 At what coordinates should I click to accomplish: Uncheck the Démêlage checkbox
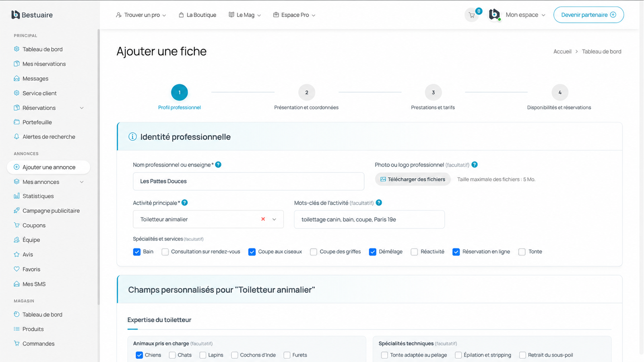click(373, 252)
